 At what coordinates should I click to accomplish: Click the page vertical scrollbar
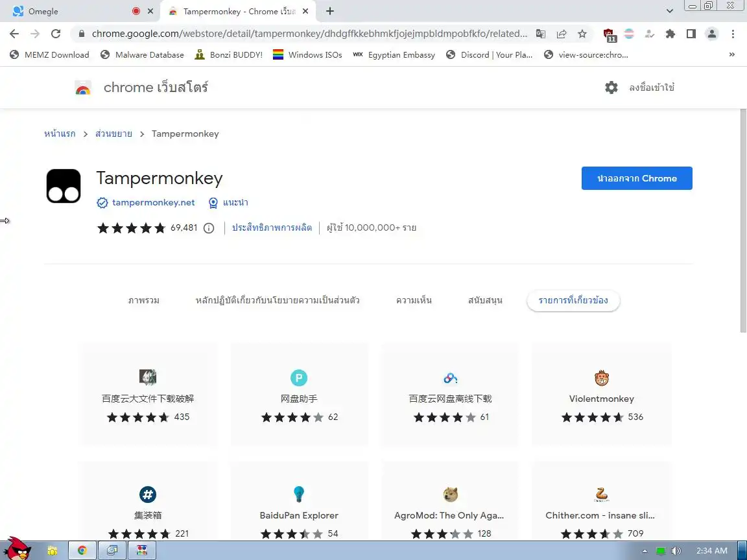tap(743, 221)
